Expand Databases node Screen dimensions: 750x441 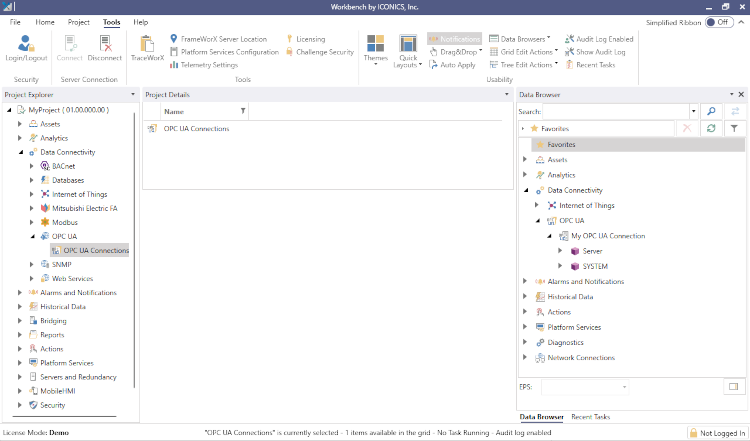pyautogui.click(x=32, y=180)
